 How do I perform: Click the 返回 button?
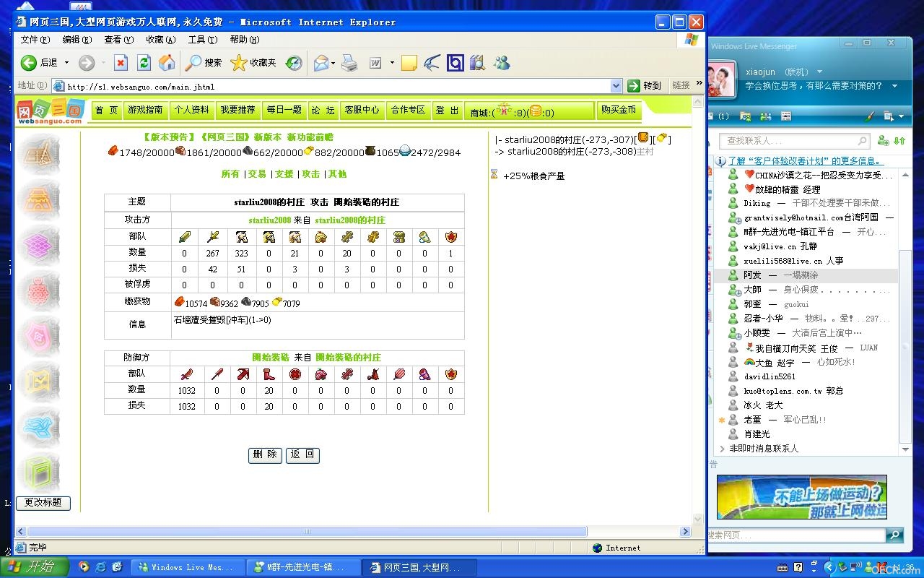tap(302, 455)
